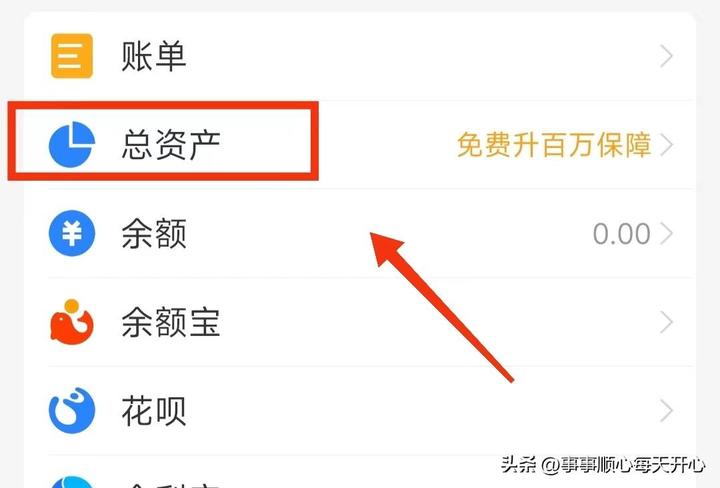Open the 余额 menu entry label
Viewport: 720px width, 488px height.
click(x=154, y=233)
